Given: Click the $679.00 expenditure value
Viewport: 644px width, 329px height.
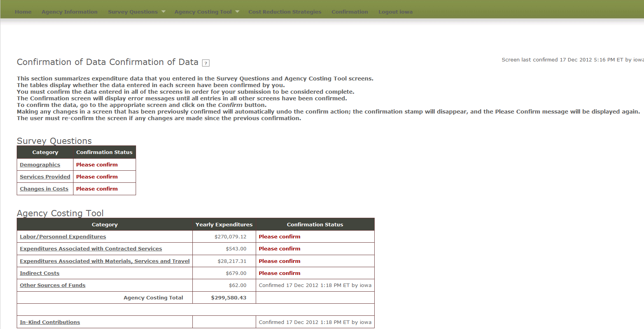Looking at the screenshot, I should (236, 273).
